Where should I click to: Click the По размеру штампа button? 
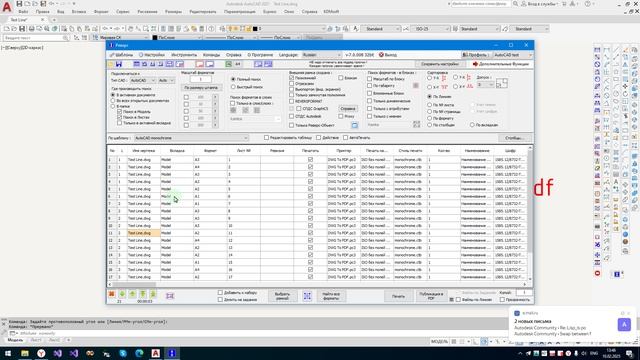pos(201,88)
